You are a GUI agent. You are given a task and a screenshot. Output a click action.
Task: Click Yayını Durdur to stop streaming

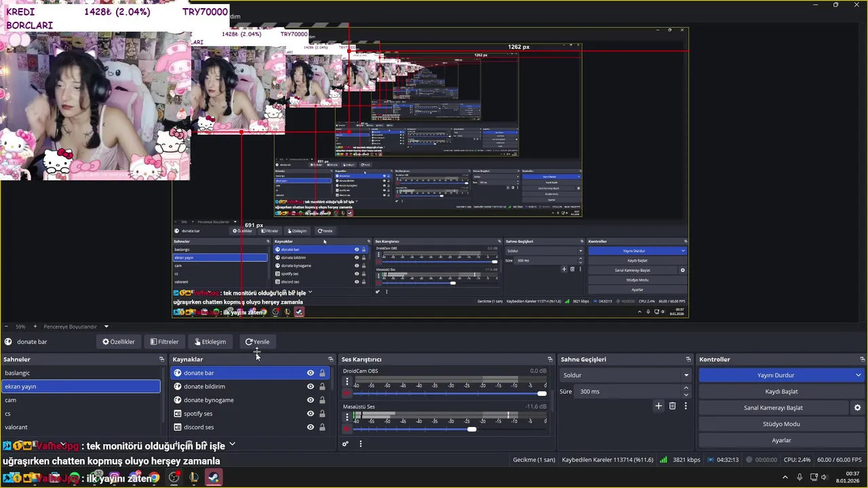click(x=776, y=375)
